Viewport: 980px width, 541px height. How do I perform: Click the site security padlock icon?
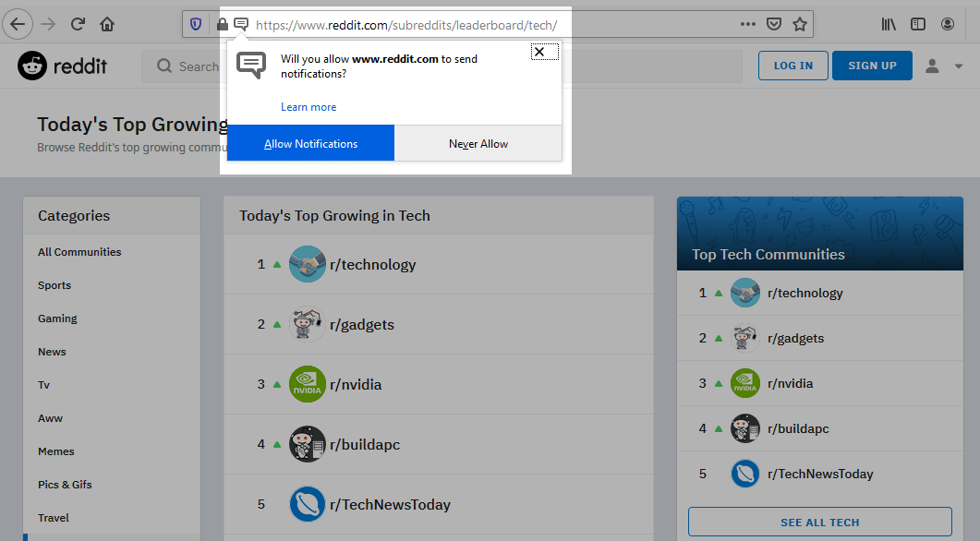click(222, 24)
